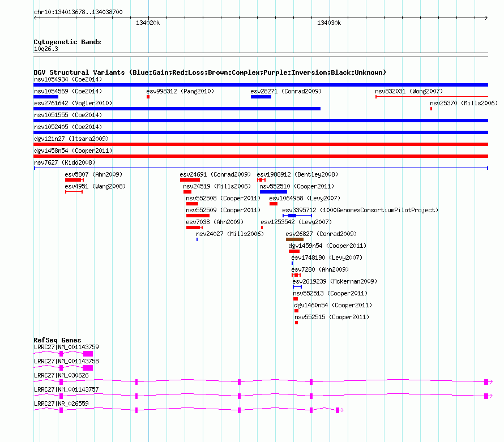Click the blue nsv1054934 gain bar
504x442 pixels.
click(x=260, y=85)
